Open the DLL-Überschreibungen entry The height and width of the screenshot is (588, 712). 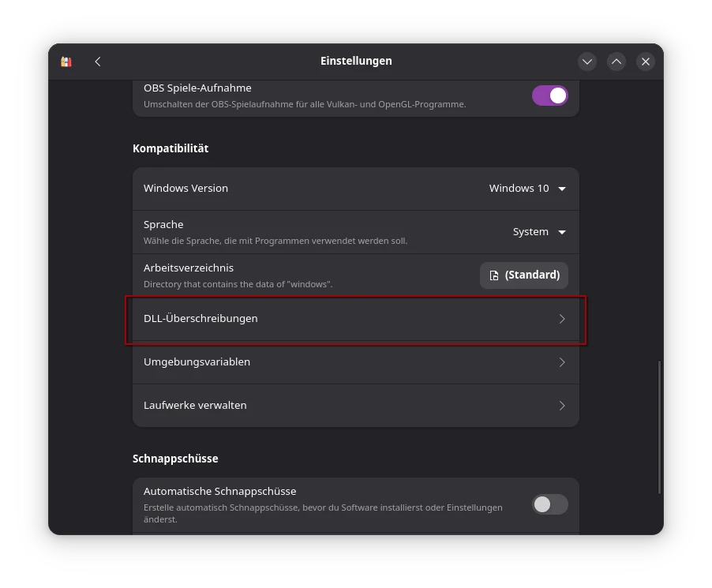tap(355, 319)
